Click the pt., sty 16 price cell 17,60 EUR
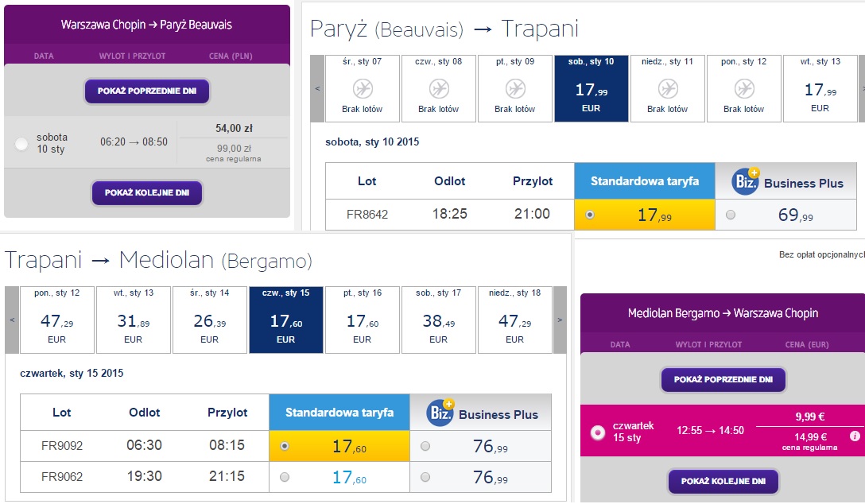The image size is (865, 504). click(363, 320)
